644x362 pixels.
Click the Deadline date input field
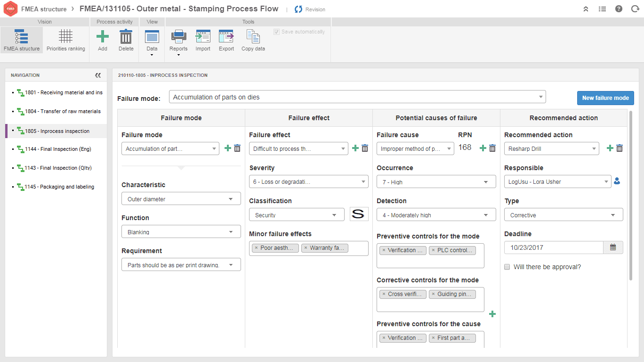[x=554, y=247]
